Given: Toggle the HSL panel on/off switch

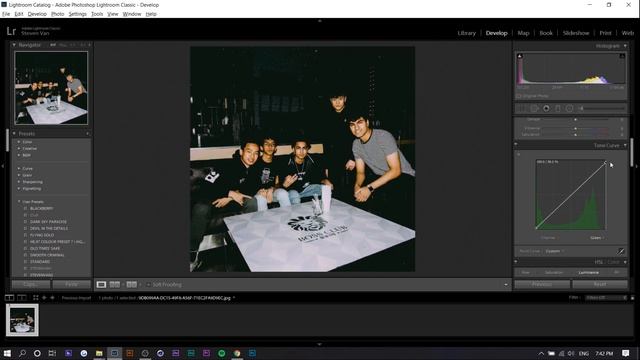Looking at the screenshot, I should 516,262.
